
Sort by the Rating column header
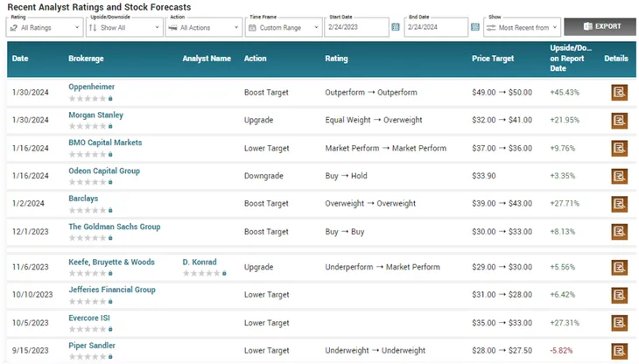pyautogui.click(x=336, y=59)
